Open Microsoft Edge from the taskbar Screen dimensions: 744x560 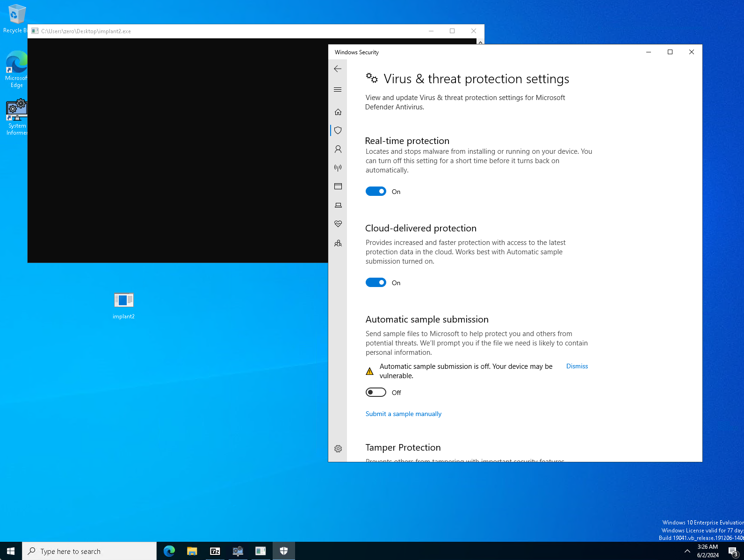click(x=169, y=551)
